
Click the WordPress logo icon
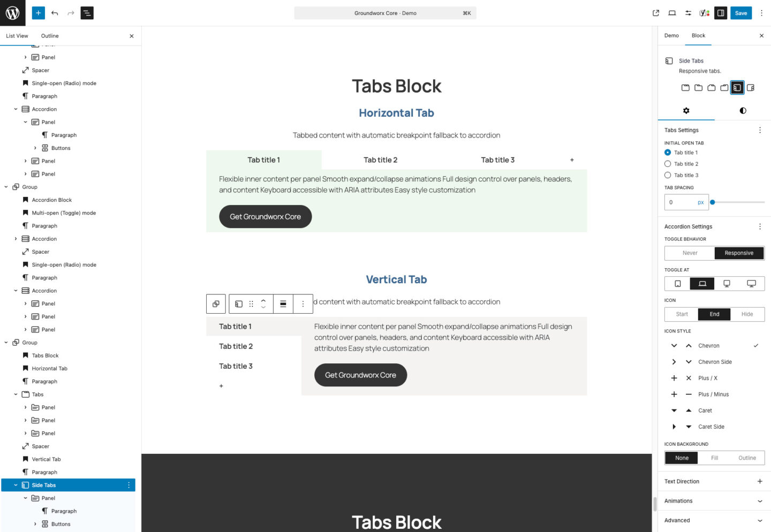tap(13, 13)
